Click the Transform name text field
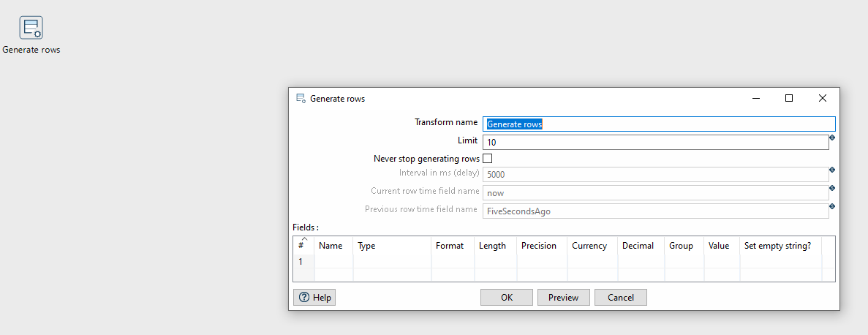 click(x=659, y=124)
